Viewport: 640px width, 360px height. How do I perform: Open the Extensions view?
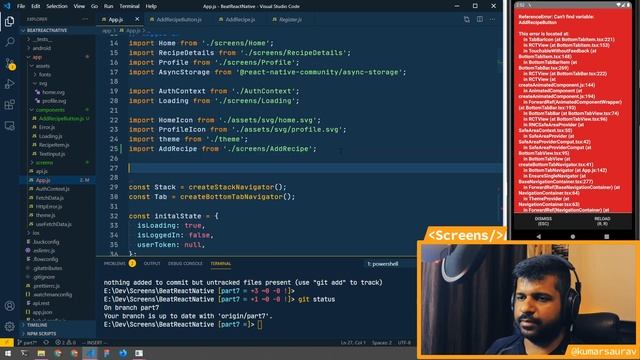[x=9, y=105]
